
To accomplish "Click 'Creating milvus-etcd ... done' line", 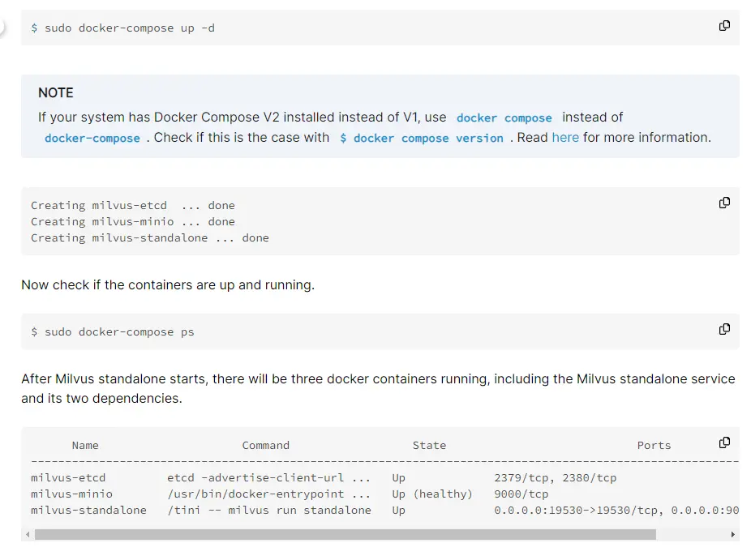I will pos(133,205).
